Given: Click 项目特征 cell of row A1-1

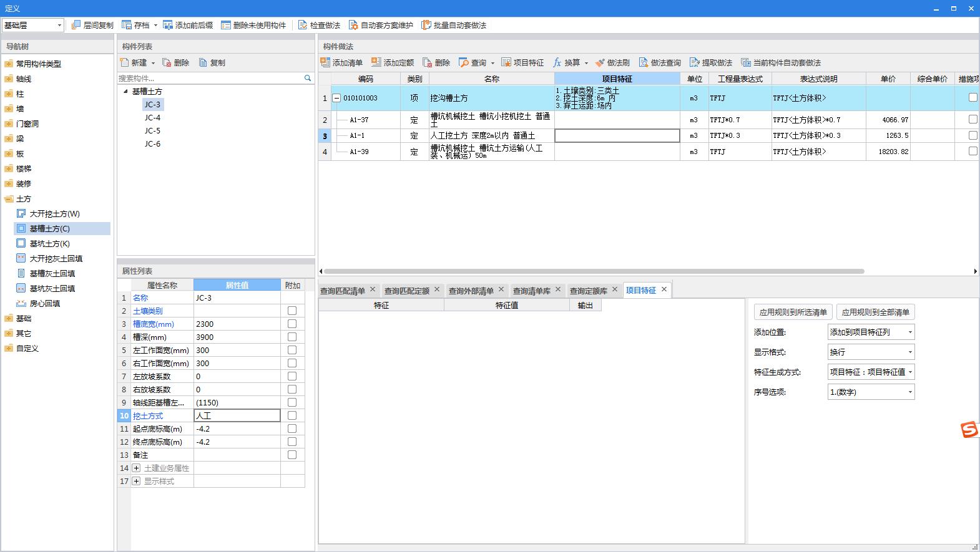Looking at the screenshot, I should click(x=617, y=135).
